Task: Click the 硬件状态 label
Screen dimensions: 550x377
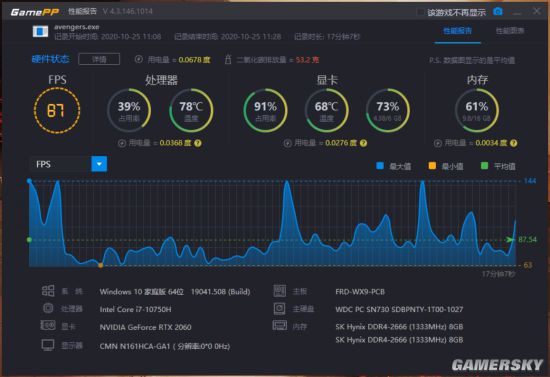Action: [50, 59]
